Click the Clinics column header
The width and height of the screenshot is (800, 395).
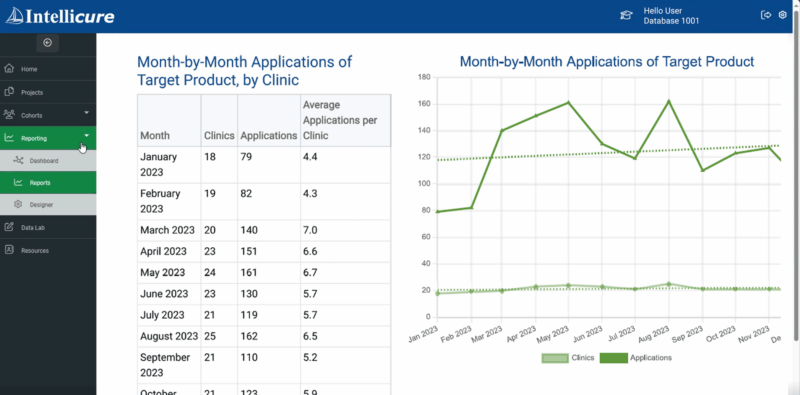pyautogui.click(x=219, y=120)
